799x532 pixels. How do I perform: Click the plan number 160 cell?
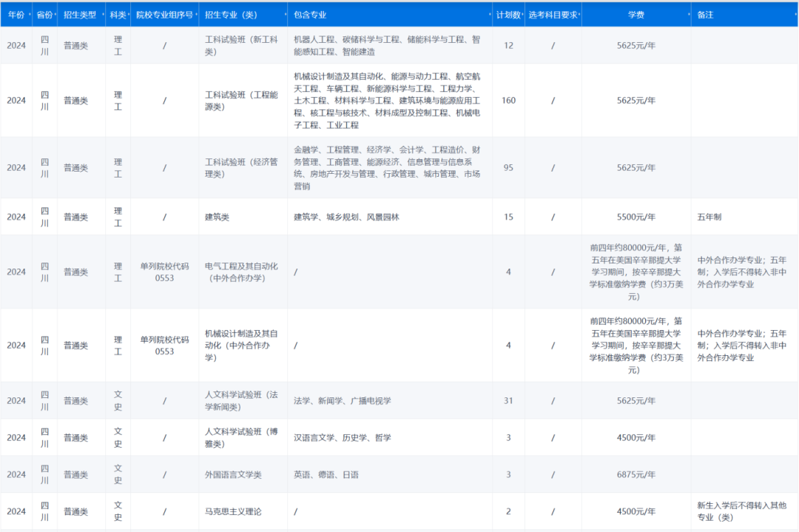click(x=508, y=101)
